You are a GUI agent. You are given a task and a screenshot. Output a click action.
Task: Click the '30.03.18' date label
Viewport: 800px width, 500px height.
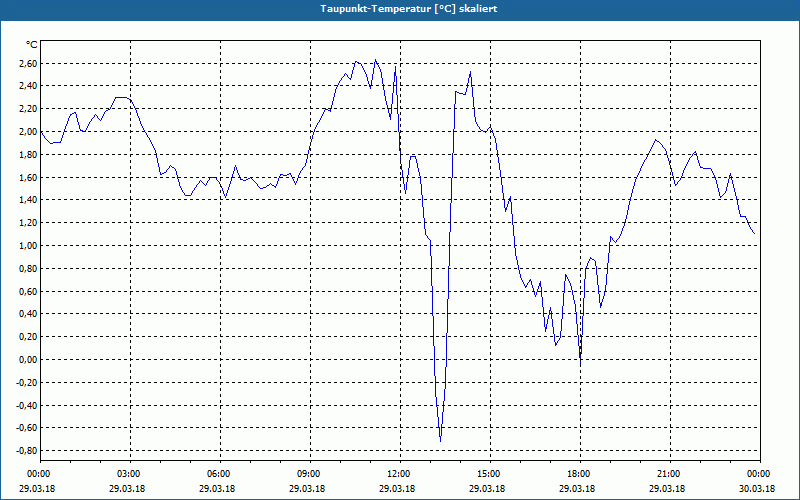pos(757,488)
